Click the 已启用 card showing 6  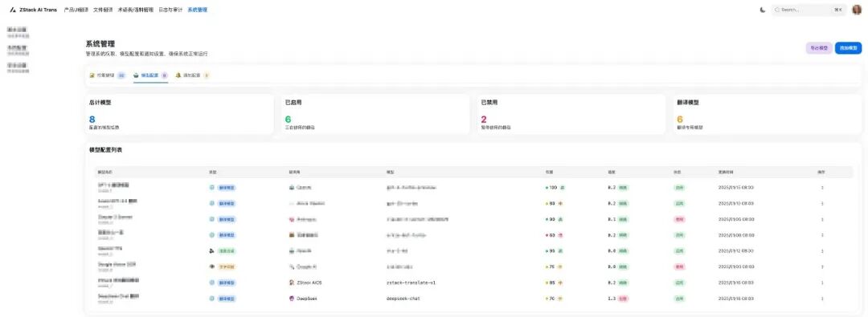click(x=375, y=115)
